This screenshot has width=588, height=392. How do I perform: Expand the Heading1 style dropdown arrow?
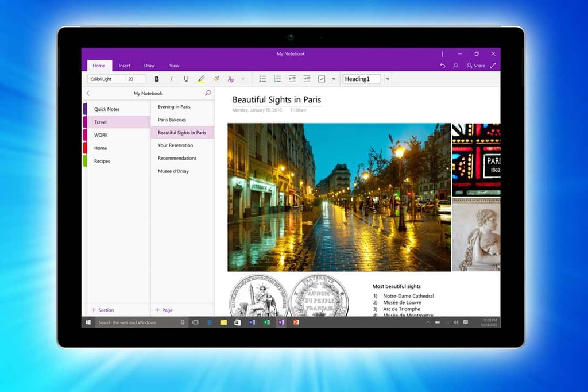[x=388, y=79]
